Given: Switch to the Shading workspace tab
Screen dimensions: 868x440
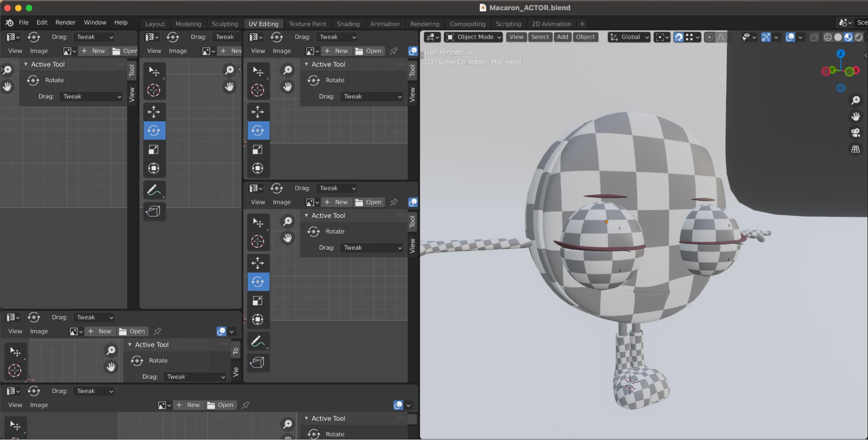Looking at the screenshot, I should tap(348, 24).
